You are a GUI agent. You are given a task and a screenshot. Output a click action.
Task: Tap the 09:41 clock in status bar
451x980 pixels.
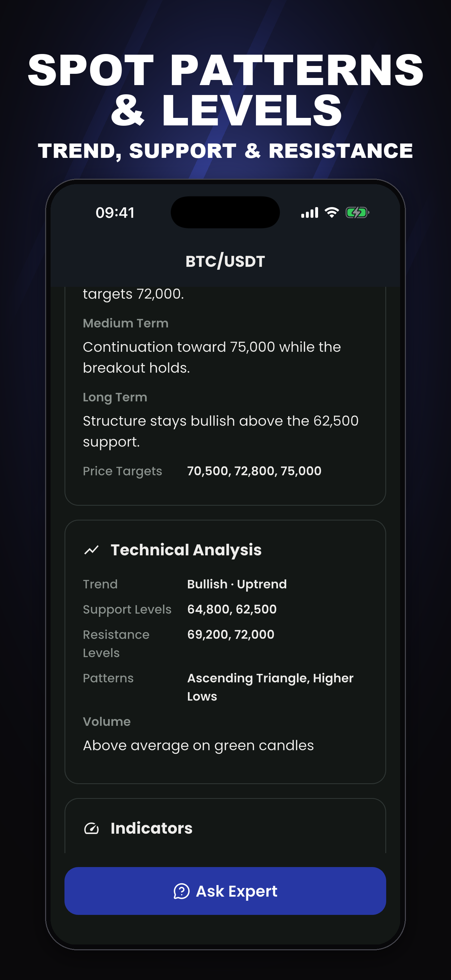(115, 213)
